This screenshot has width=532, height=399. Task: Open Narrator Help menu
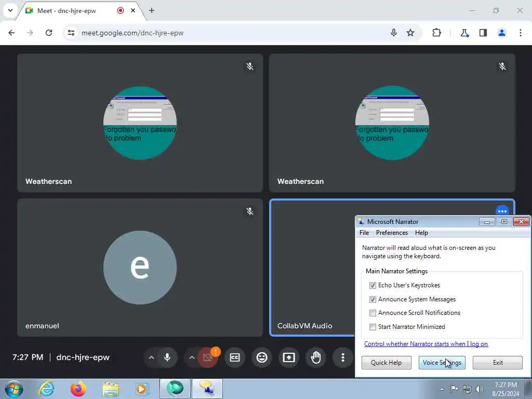(421, 233)
